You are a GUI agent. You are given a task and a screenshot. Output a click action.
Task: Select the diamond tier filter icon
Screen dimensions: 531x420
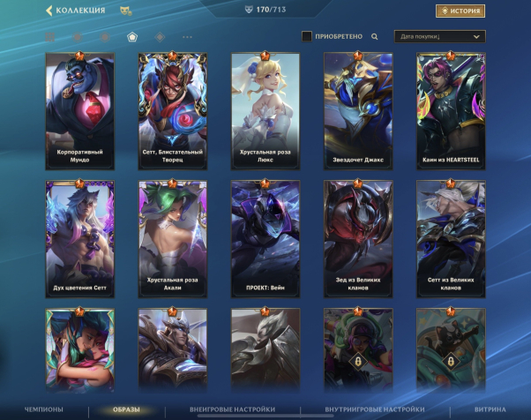(160, 37)
